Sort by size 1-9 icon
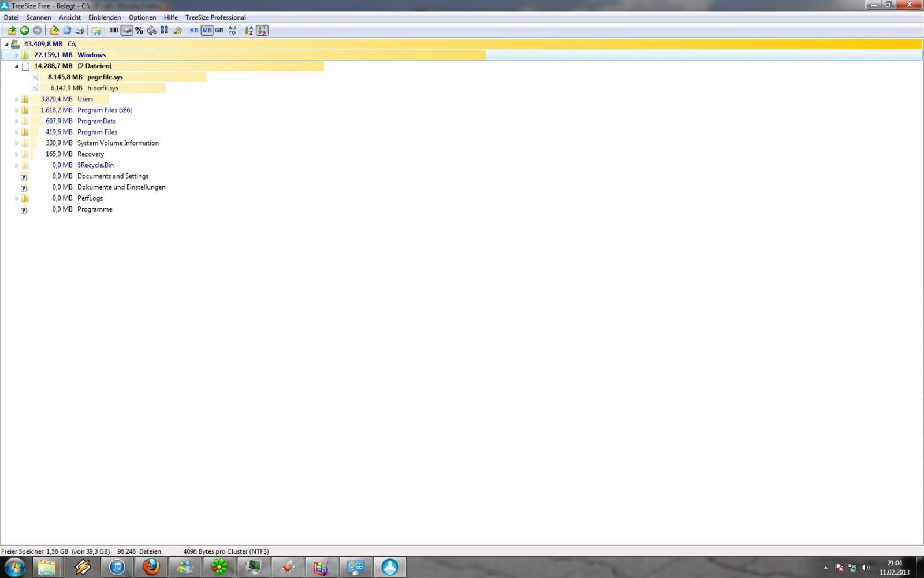 pyautogui.click(x=262, y=31)
